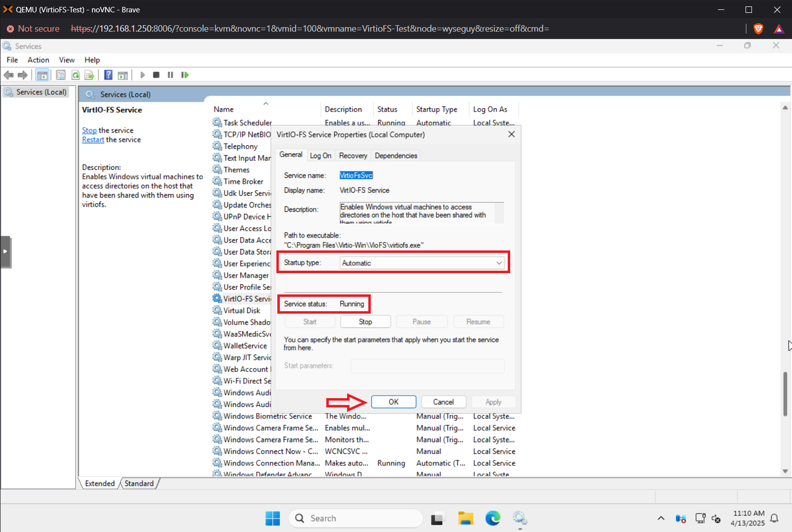This screenshot has width=792, height=532.
Task: Switch to the Extended view tab
Action: click(100, 484)
